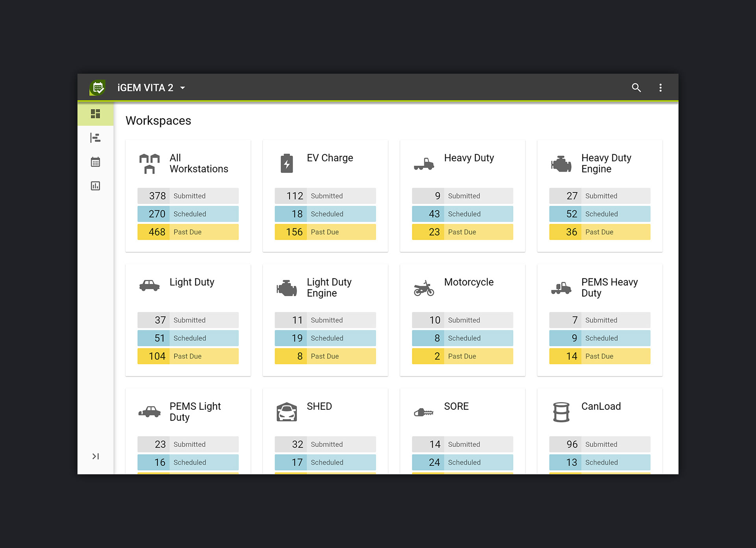Click the Light Duty car icon

coord(149,285)
